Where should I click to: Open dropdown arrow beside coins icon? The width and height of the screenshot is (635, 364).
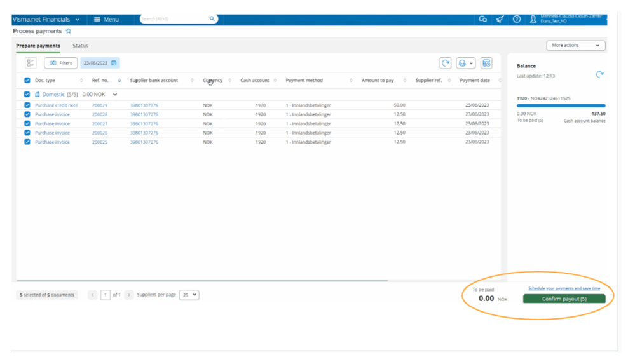point(471,64)
